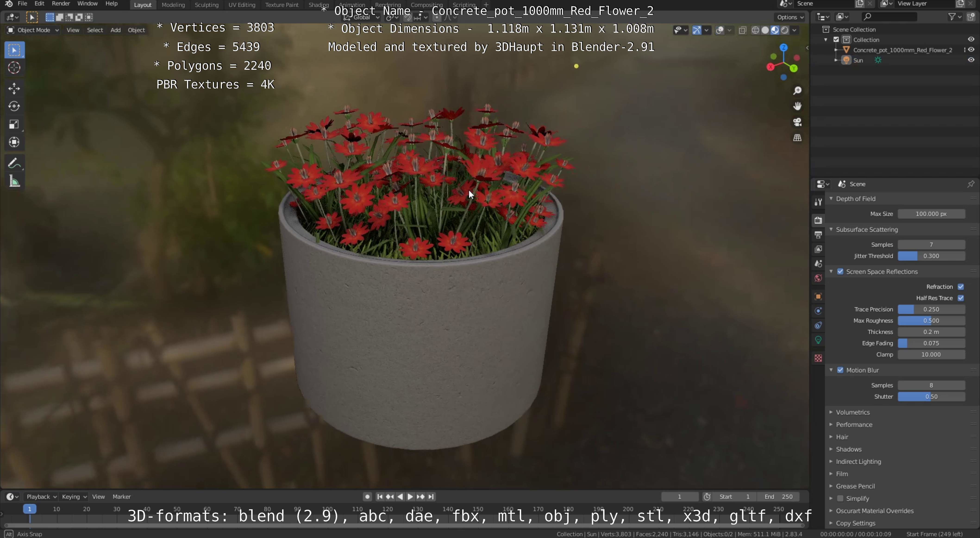Screen dimensions: 980x538
Task: Select the Rotate tool
Action: point(14,106)
